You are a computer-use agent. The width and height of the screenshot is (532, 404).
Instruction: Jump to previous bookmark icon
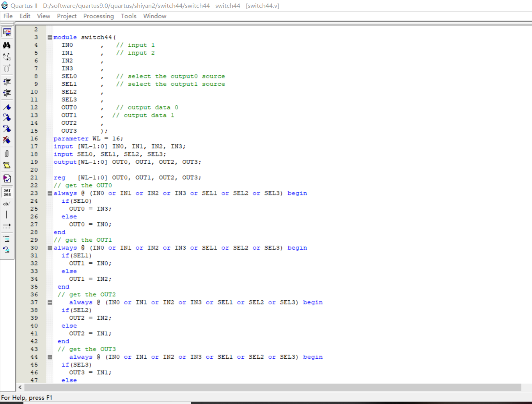tap(7, 128)
